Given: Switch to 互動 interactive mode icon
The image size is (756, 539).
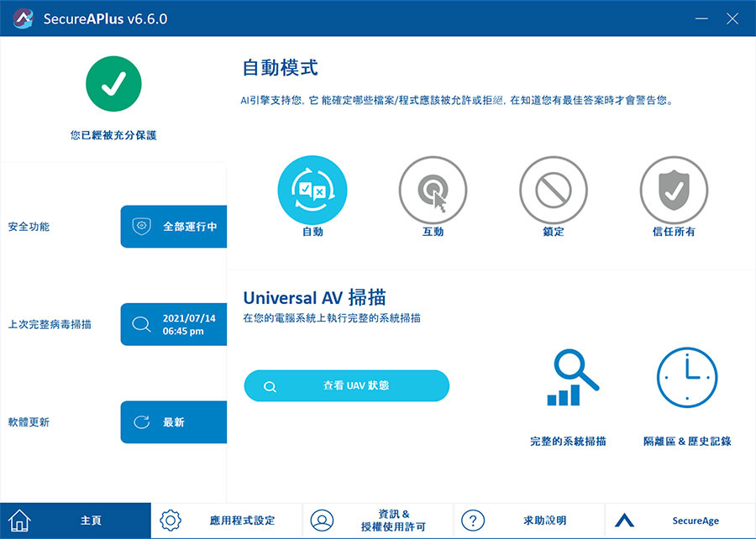Looking at the screenshot, I should 433,190.
